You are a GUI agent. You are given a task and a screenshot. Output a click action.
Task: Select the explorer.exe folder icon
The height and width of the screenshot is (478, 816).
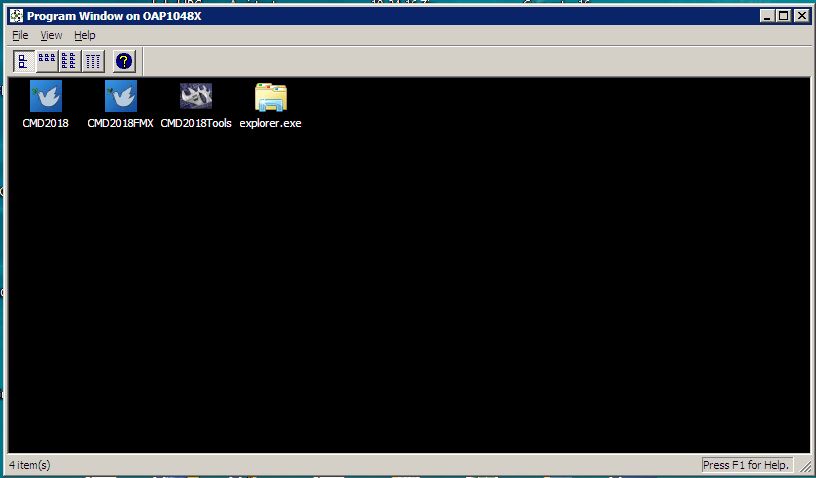[271, 97]
